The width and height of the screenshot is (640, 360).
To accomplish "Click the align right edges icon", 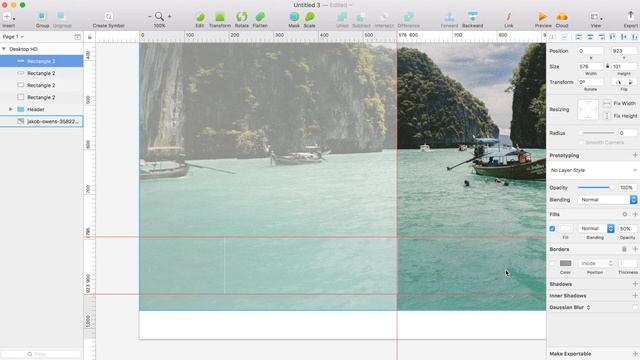I will coord(601,37).
